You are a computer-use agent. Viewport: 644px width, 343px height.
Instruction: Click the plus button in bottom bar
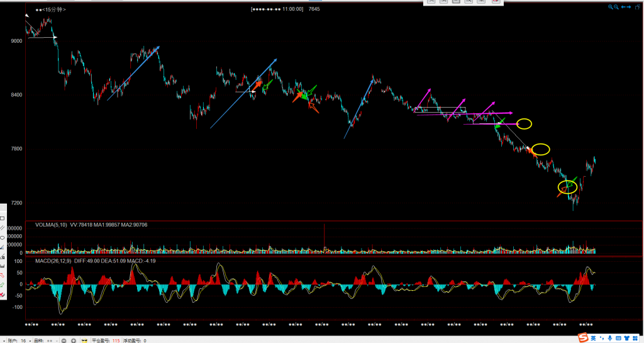click(x=74, y=340)
